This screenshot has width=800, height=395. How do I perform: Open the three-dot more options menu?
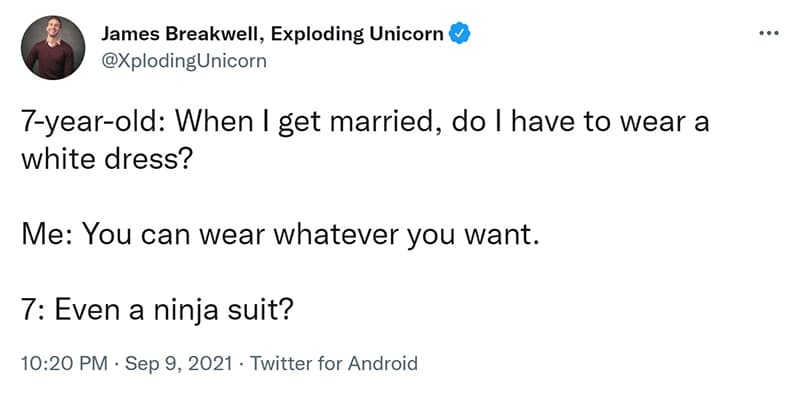[769, 34]
